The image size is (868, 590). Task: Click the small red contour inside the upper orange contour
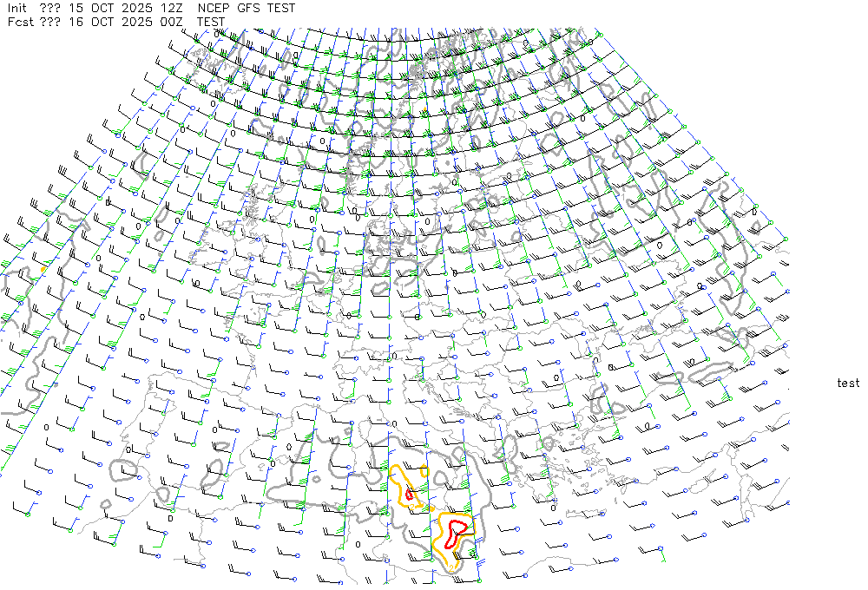(409, 494)
